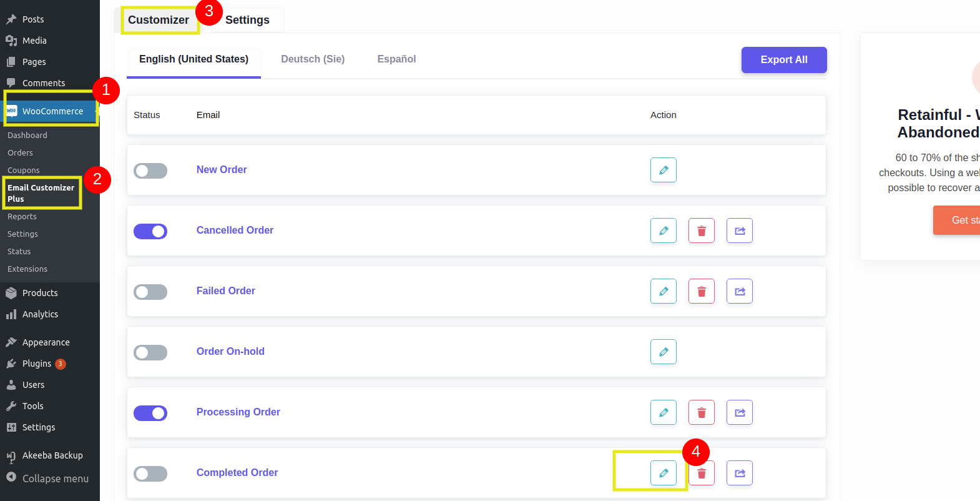
Task: Enable the Failed Order email toggle
Action: (150, 292)
